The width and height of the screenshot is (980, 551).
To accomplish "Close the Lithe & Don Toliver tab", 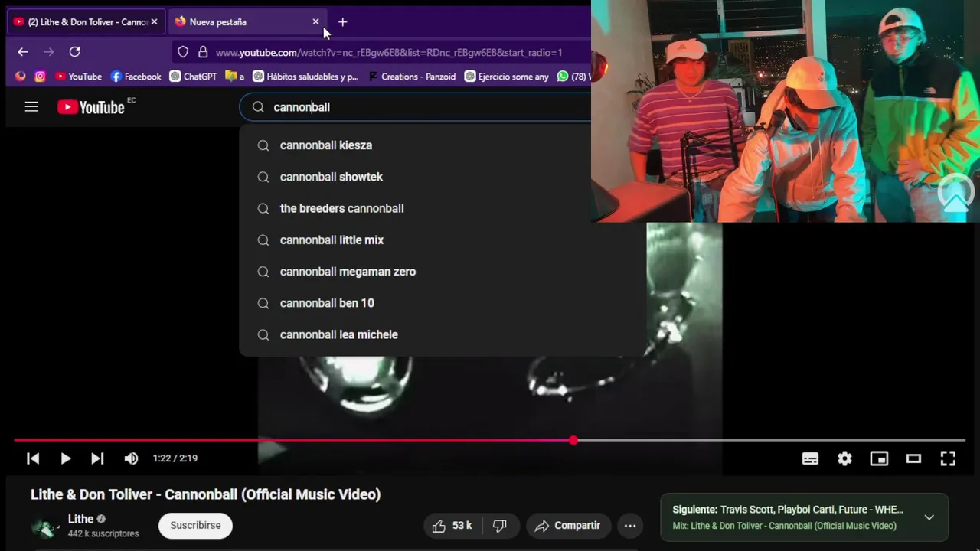I will coord(154,22).
